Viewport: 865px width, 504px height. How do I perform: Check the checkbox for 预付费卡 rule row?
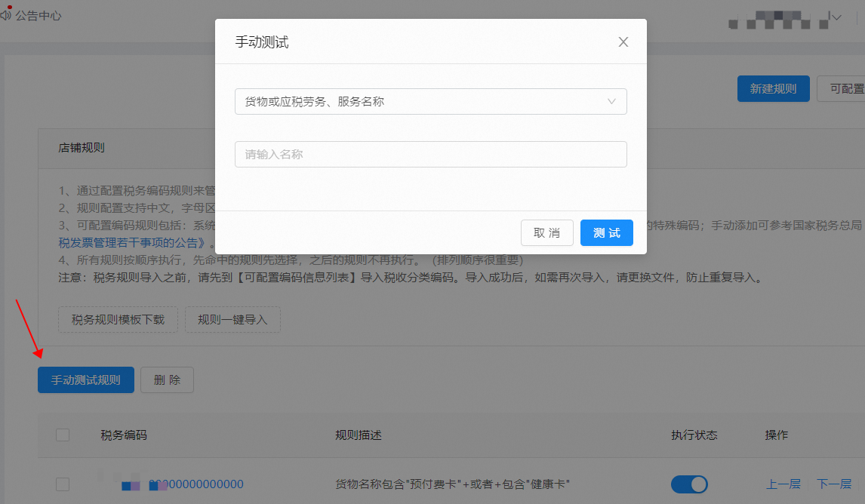(x=63, y=484)
